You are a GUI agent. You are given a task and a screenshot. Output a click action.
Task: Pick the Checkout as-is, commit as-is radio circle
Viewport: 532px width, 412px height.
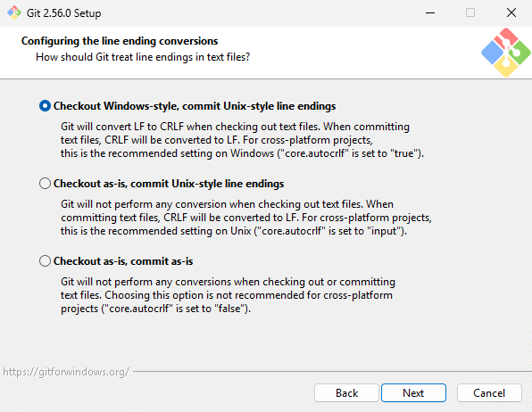pyautogui.click(x=45, y=261)
